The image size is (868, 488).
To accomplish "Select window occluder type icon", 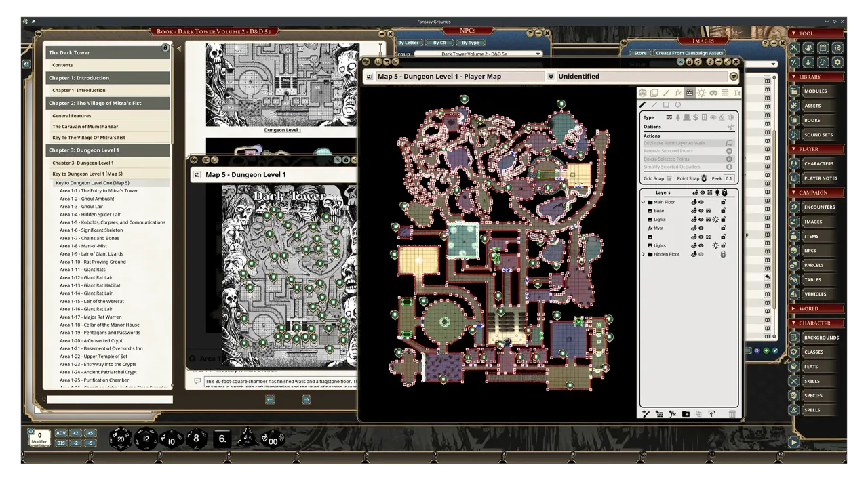I will pos(705,117).
